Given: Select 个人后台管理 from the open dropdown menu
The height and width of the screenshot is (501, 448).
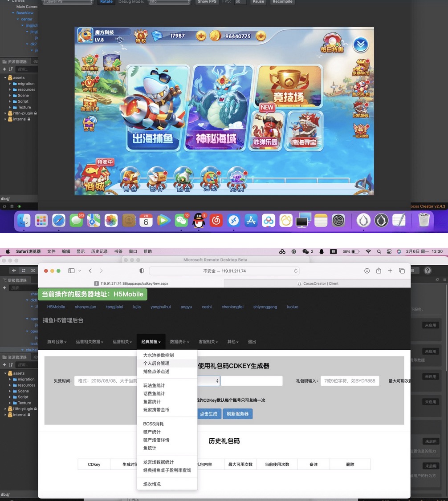Looking at the screenshot, I should tap(157, 364).
